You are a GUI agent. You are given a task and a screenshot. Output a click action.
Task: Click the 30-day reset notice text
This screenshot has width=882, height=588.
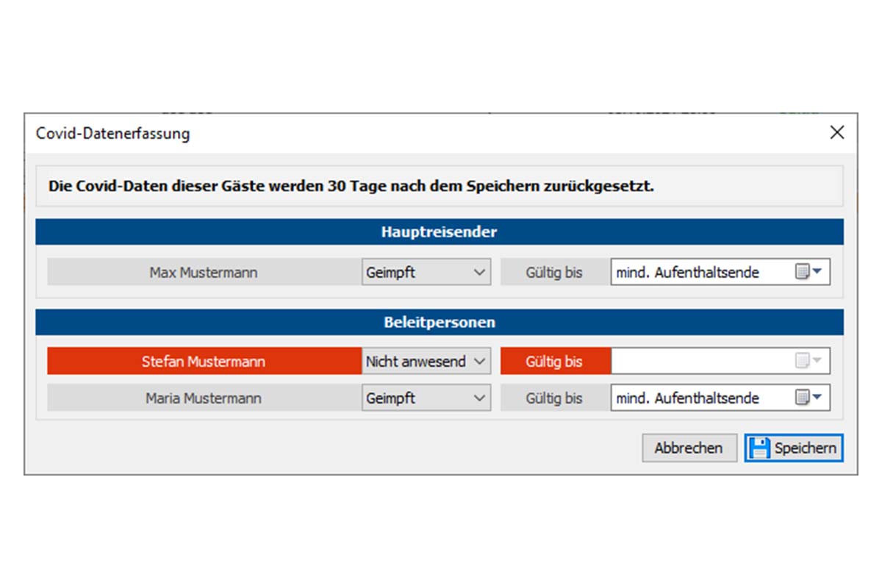coord(351,186)
